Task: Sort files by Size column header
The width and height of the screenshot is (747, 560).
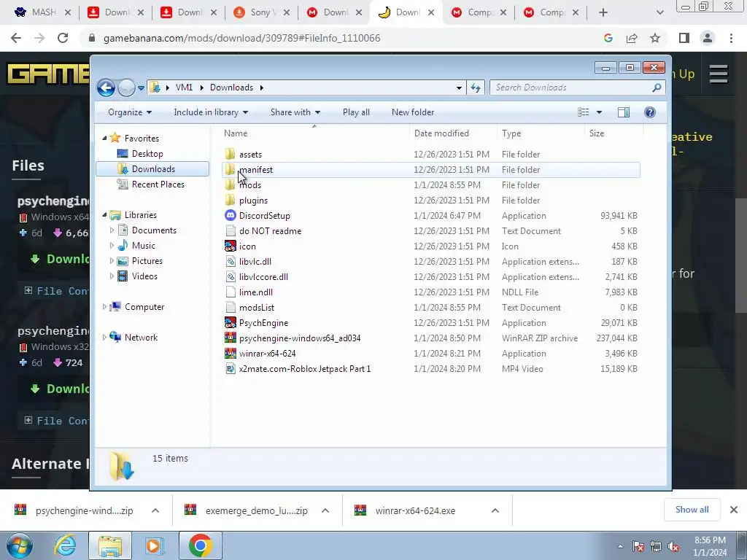Action: (597, 133)
